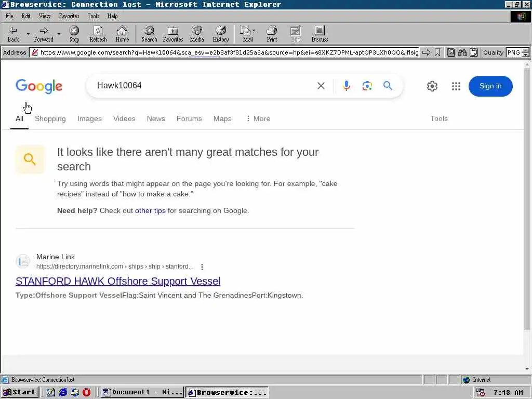Switch to the Forums results tab
This screenshot has height=399, width=532.
point(189,119)
